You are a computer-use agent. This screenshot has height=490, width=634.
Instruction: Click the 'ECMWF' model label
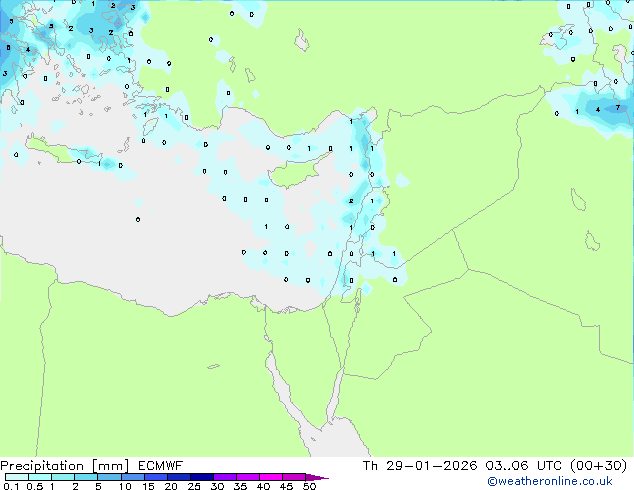[161, 466]
